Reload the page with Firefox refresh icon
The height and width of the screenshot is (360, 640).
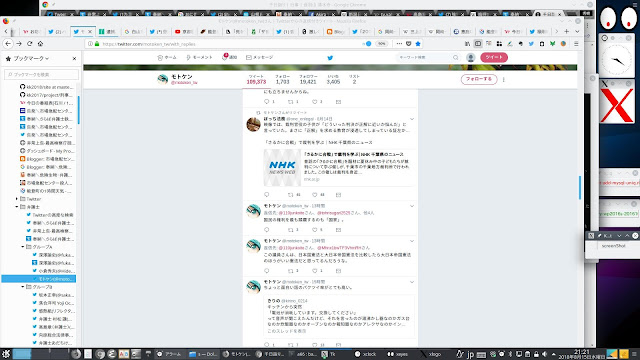click(x=29, y=44)
